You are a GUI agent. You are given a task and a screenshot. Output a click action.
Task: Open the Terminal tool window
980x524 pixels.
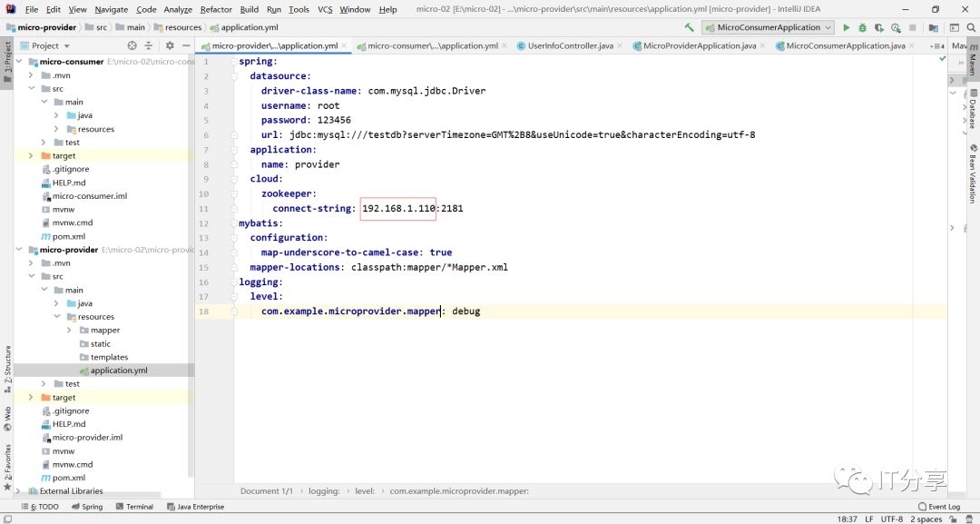133,507
